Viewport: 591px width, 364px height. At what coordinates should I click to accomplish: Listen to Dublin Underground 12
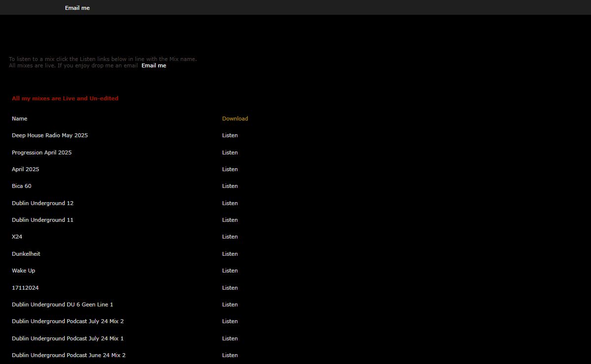tap(230, 203)
